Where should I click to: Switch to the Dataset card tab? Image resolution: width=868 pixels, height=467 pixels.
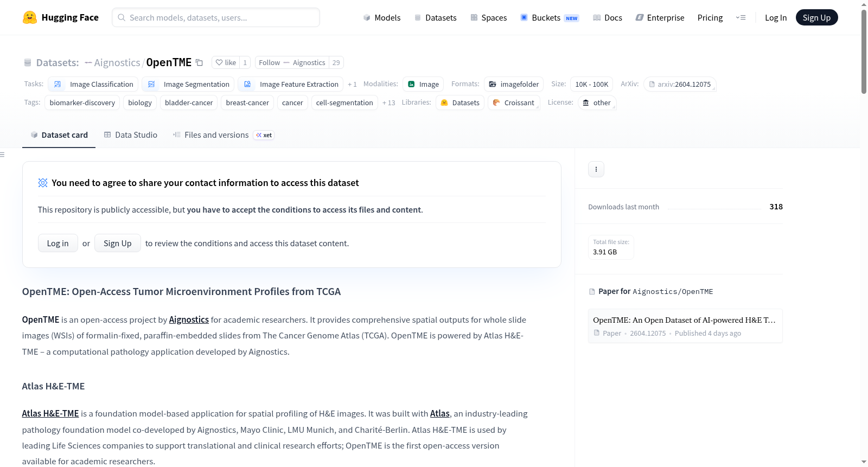(x=59, y=135)
